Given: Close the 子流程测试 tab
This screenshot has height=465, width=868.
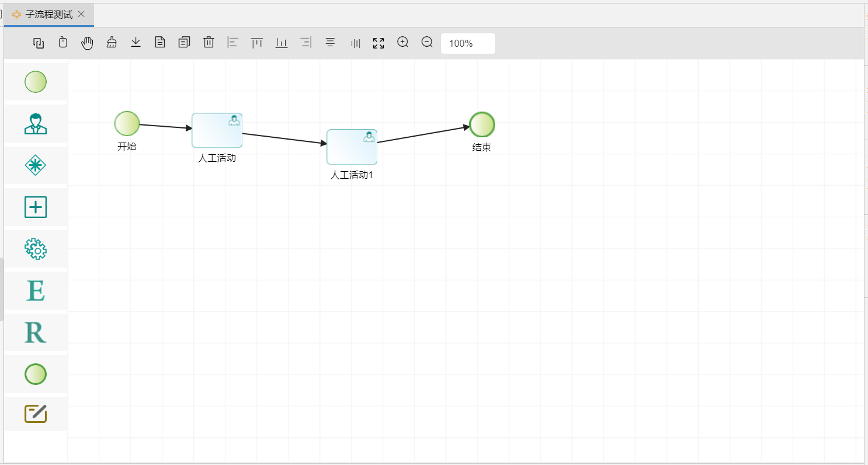Looking at the screenshot, I should click(81, 14).
